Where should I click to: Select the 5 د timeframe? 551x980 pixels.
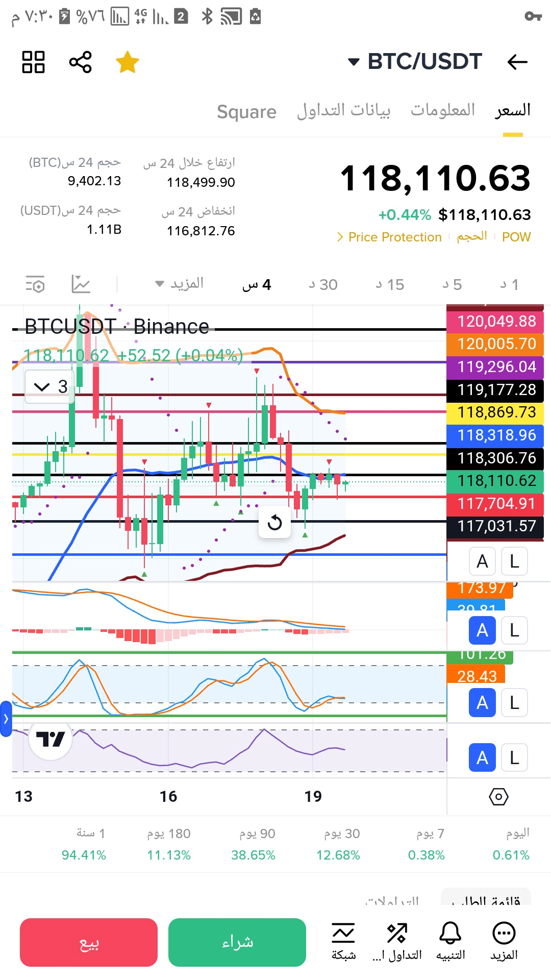pyautogui.click(x=453, y=284)
